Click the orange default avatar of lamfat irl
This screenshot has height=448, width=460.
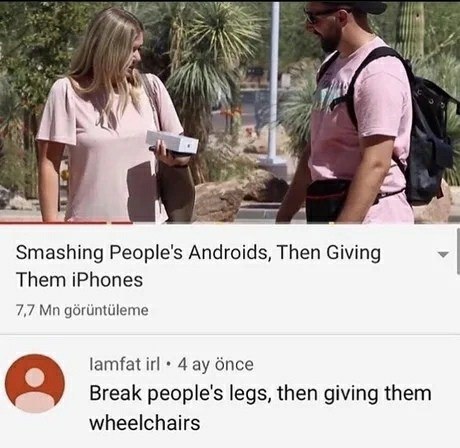[x=35, y=384]
